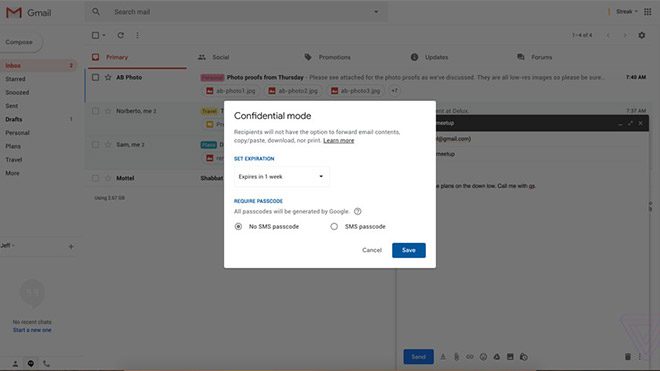Star the Mottel email
The width and height of the screenshot is (660, 371).
[x=108, y=179]
